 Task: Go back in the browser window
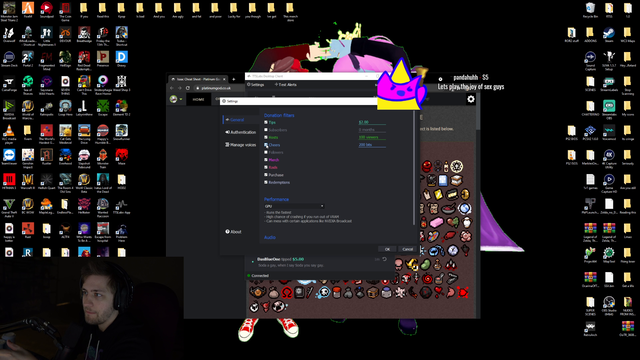coord(172,88)
